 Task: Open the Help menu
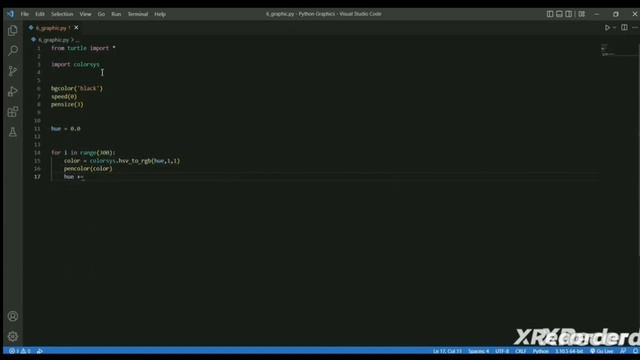point(160,14)
